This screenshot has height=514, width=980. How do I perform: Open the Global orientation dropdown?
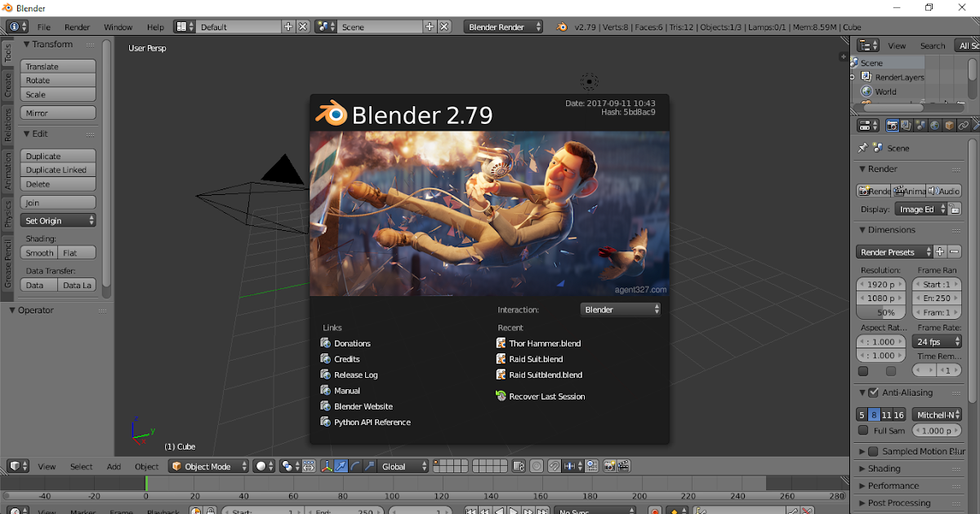404,467
